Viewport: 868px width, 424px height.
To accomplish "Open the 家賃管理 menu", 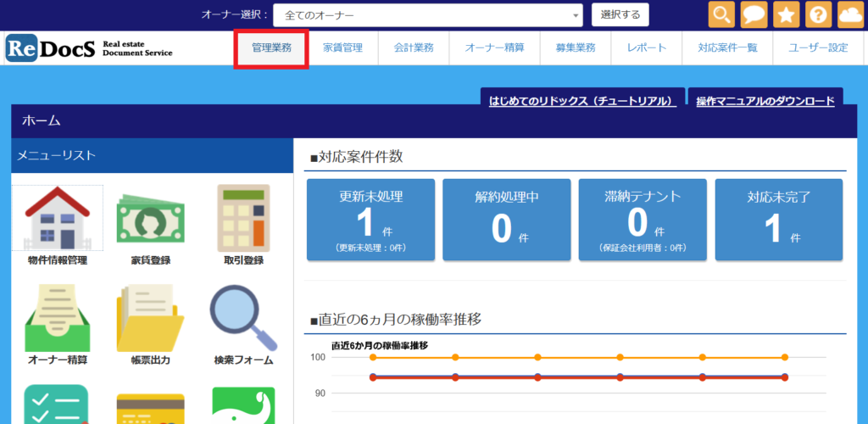I will [342, 48].
